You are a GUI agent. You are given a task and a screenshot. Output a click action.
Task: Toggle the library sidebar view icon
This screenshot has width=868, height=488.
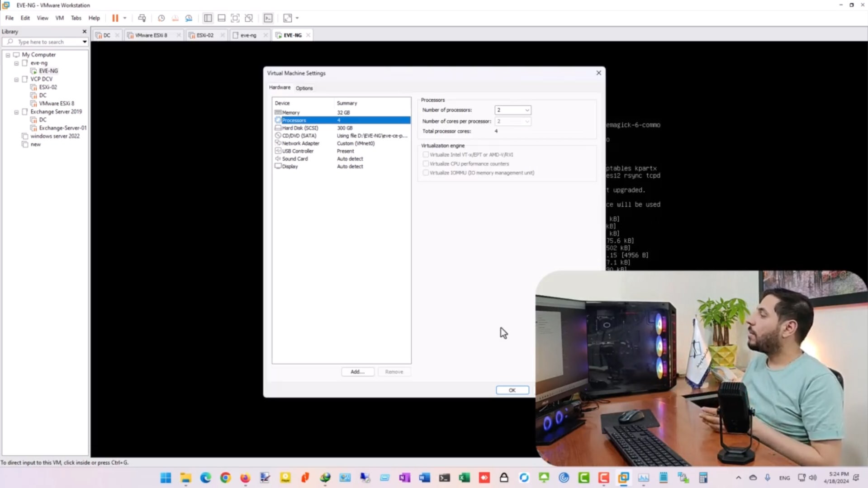point(208,18)
